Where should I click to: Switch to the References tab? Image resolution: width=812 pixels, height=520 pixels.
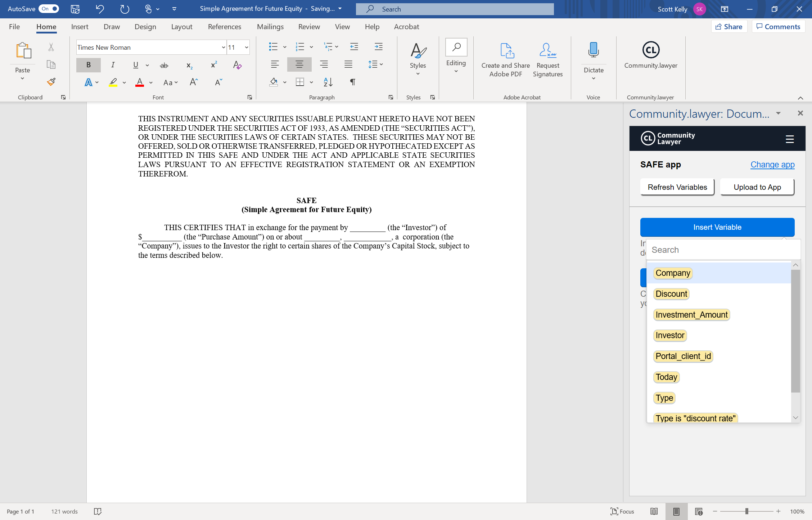click(x=224, y=26)
